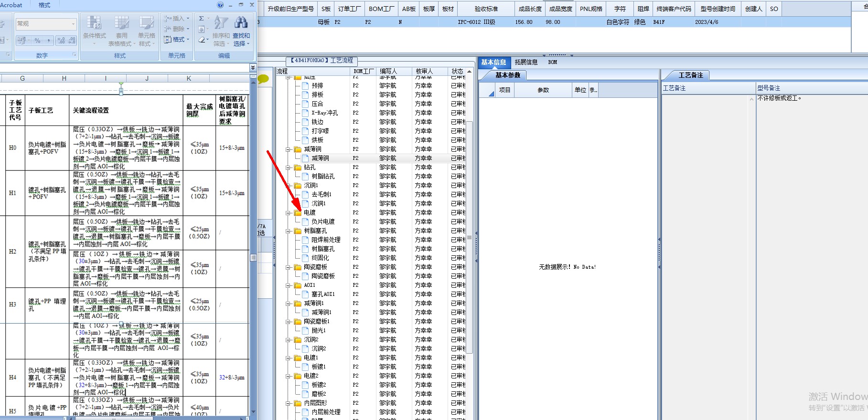Select the 阻焊前处理 tree row

coord(326,240)
